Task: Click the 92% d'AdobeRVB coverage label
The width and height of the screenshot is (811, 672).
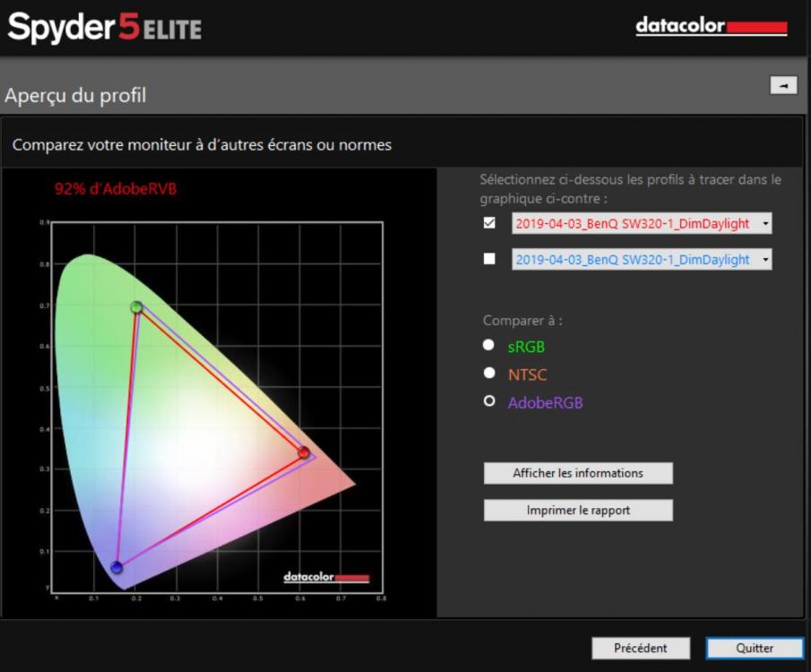Action: click(109, 189)
